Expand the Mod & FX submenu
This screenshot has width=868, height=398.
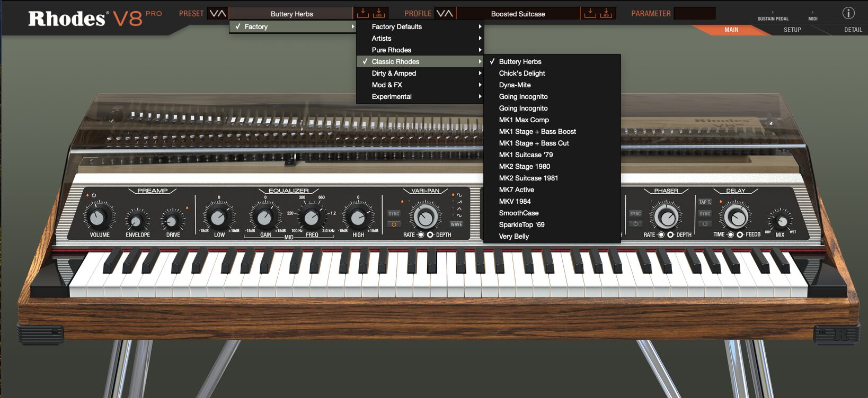coord(420,85)
